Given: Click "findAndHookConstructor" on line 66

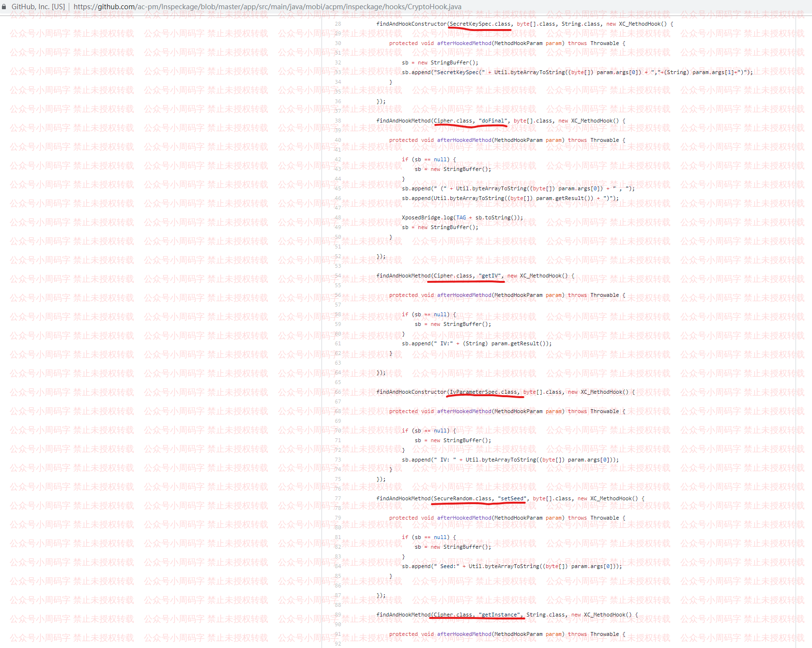Looking at the screenshot, I should coord(412,392).
